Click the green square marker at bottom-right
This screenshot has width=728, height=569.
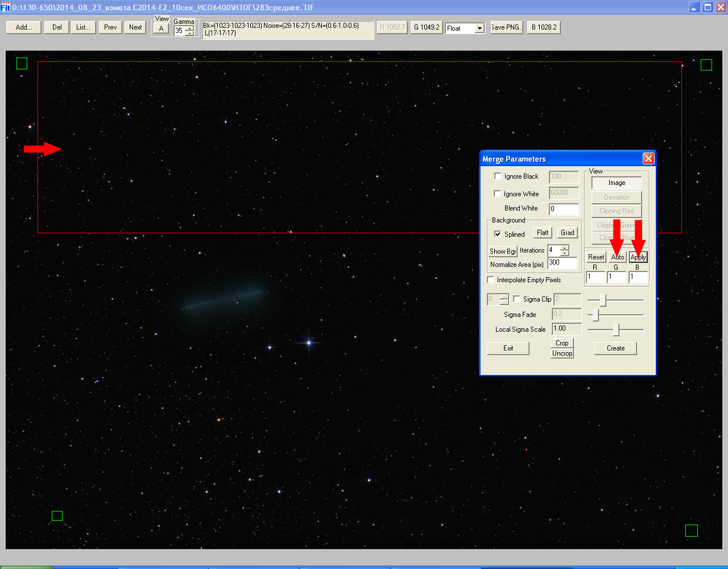(x=691, y=531)
